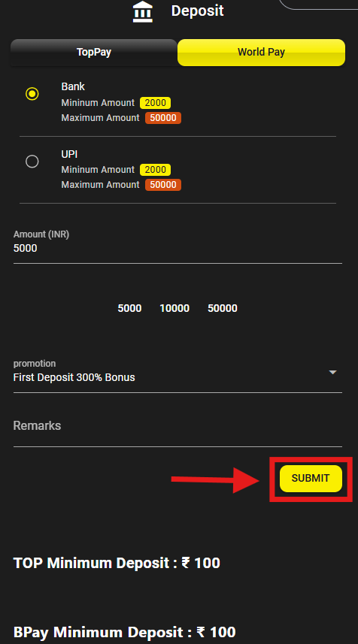
Task: Click the UPI maximum amount 50000 badge
Action: click(x=163, y=185)
